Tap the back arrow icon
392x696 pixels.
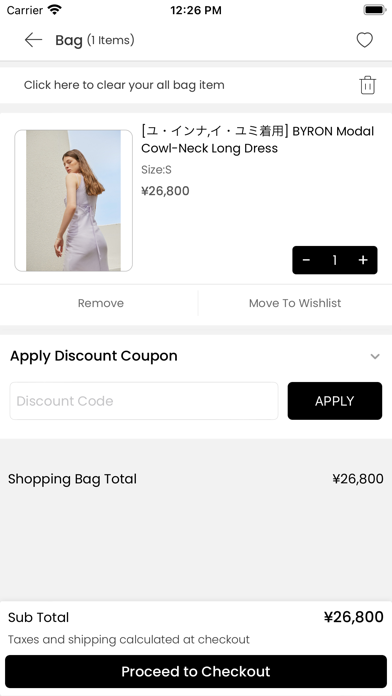33,40
